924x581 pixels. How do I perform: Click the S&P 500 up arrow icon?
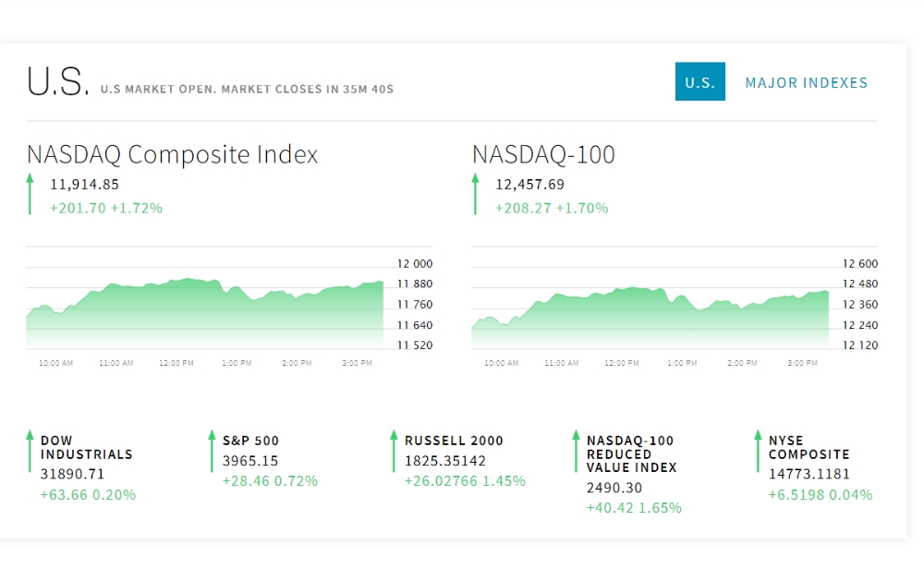coord(213,451)
